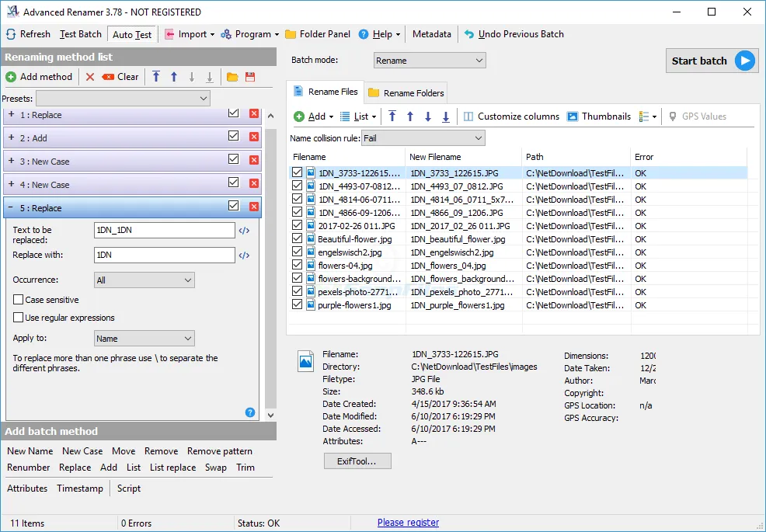The width and height of the screenshot is (766, 532).
Task: Move file up one in file list toolbar
Action: (410, 116)
